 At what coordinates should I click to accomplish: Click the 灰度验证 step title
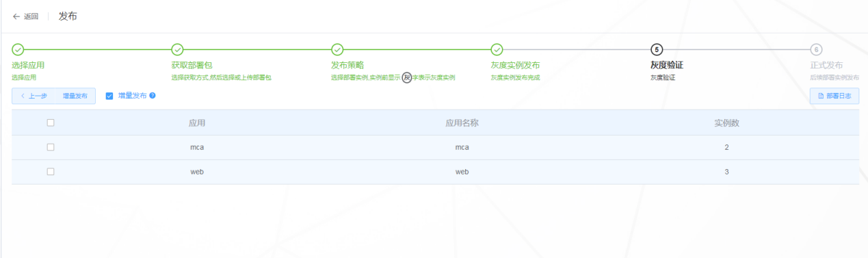pos(667,66)
